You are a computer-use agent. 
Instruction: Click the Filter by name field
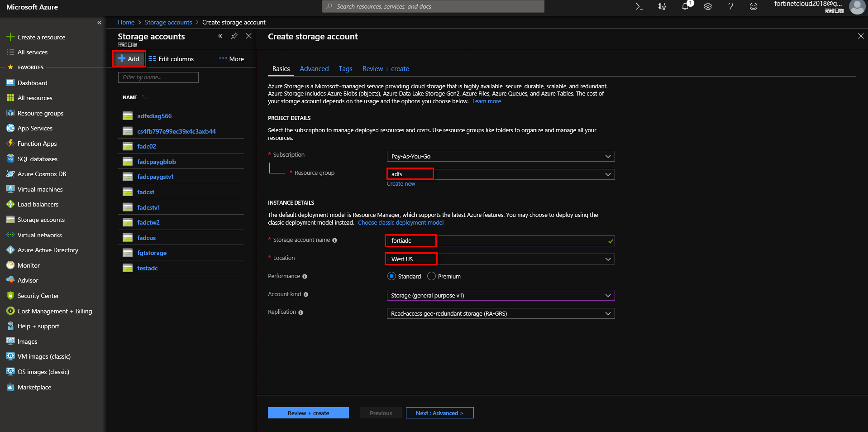158,77
